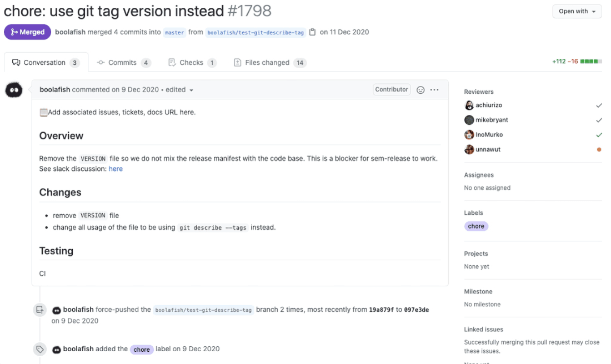This screenshot has height=364, width=611.
Task: Follow the 'here' slack discussion link
Action: pos(116,169)
